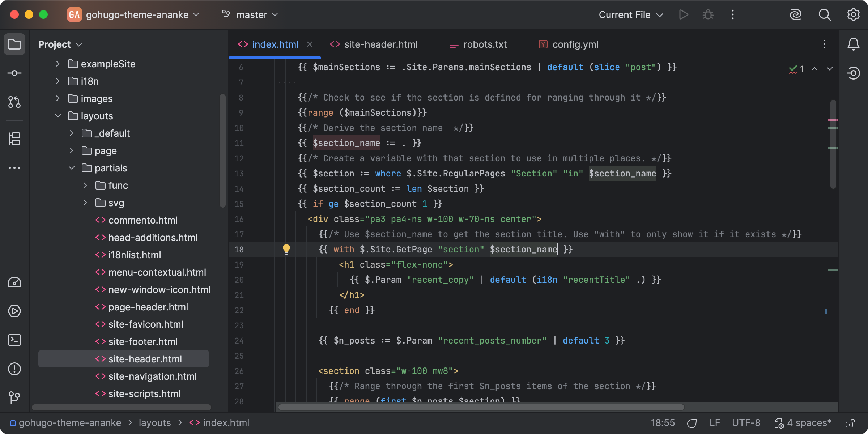Viewport: 868px width, 434px height.
Task: Open Search Everywhere magnifier
Action: coord(825,14)
